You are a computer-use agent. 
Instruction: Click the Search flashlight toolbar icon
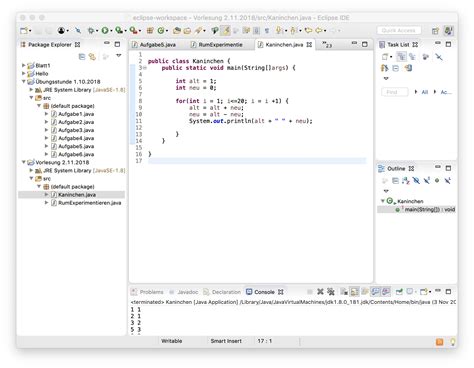click(x=198, y=31)
